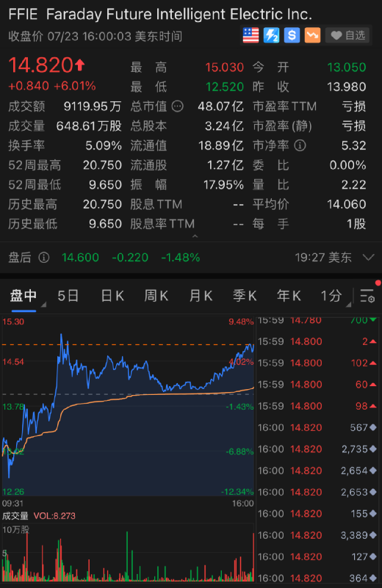
Task: Tap the after-hours time 19:27 美东
Action: click(x=323, y=258)
